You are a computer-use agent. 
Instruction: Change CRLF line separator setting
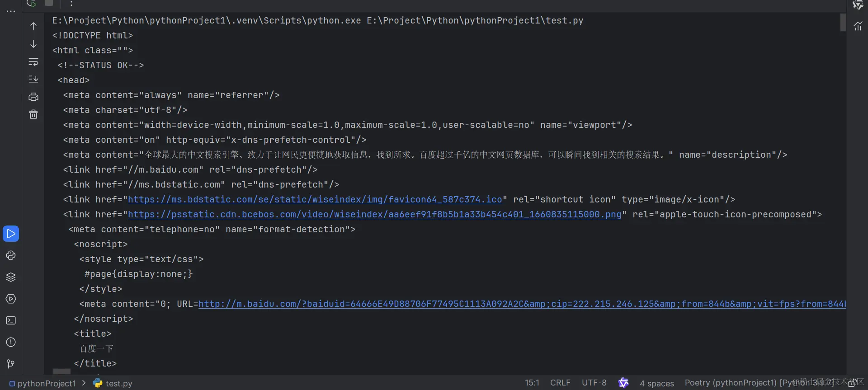click(560, 383)
